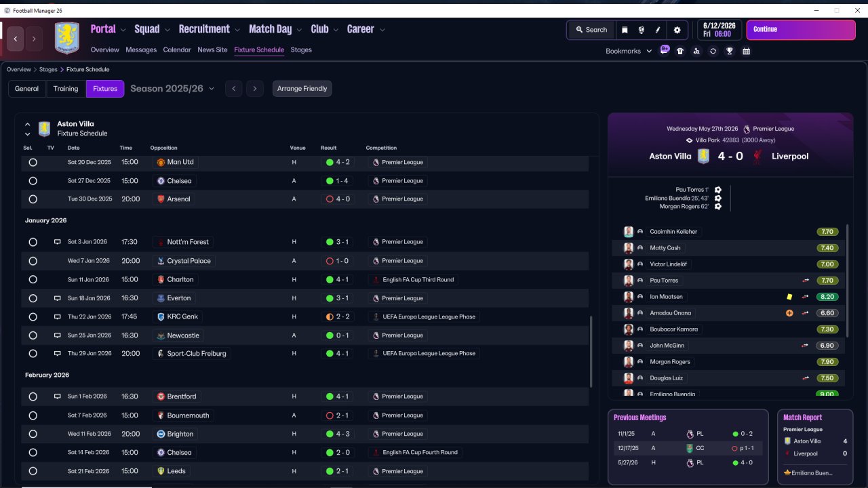
Task: Click the Continue button
Action: (801, 30)
